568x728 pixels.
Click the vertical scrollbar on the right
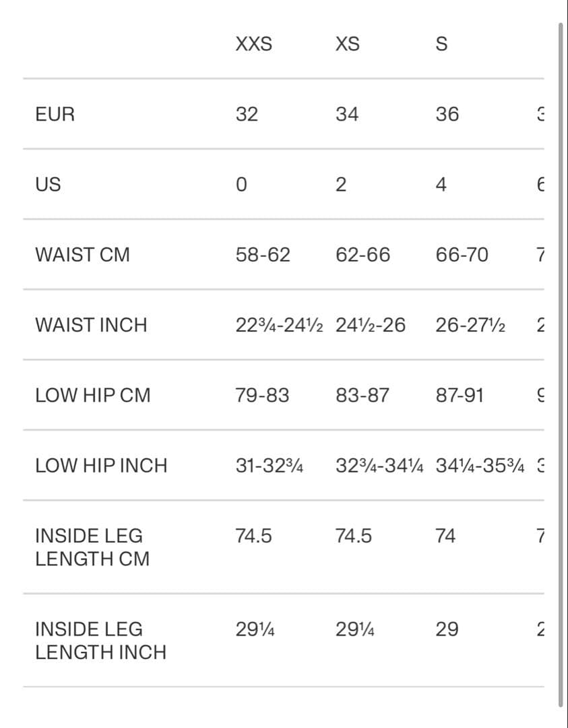561,364
